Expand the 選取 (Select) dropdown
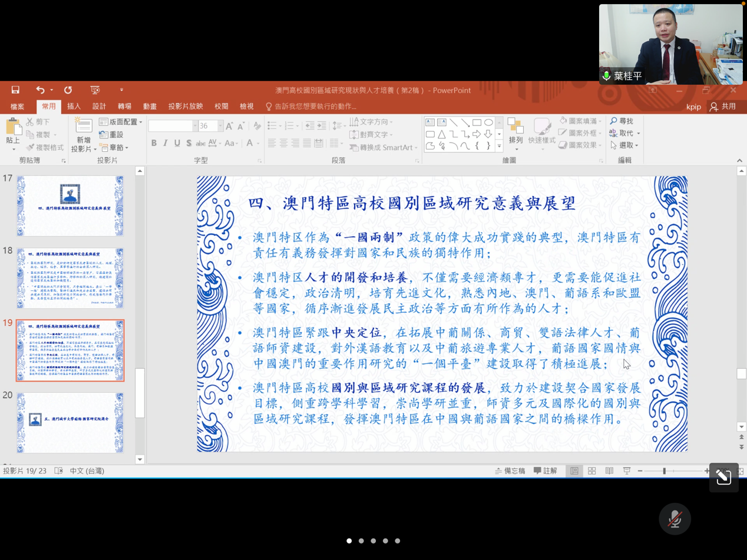The width and height of the screenshot is (747, 560). tap(624, 145)
